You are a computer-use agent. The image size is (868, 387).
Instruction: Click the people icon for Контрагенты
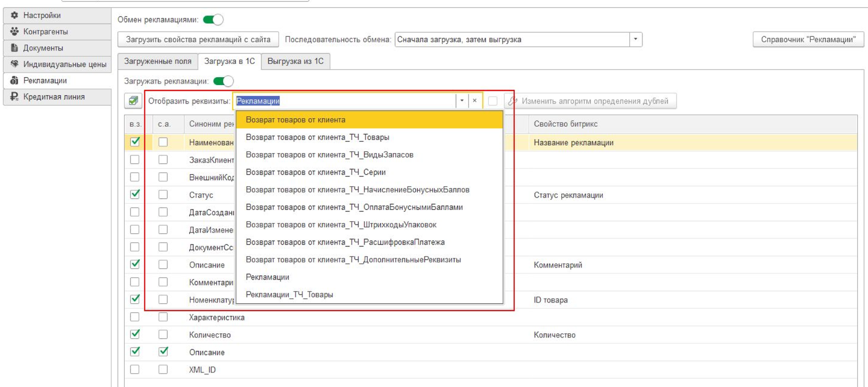(14, 31)
